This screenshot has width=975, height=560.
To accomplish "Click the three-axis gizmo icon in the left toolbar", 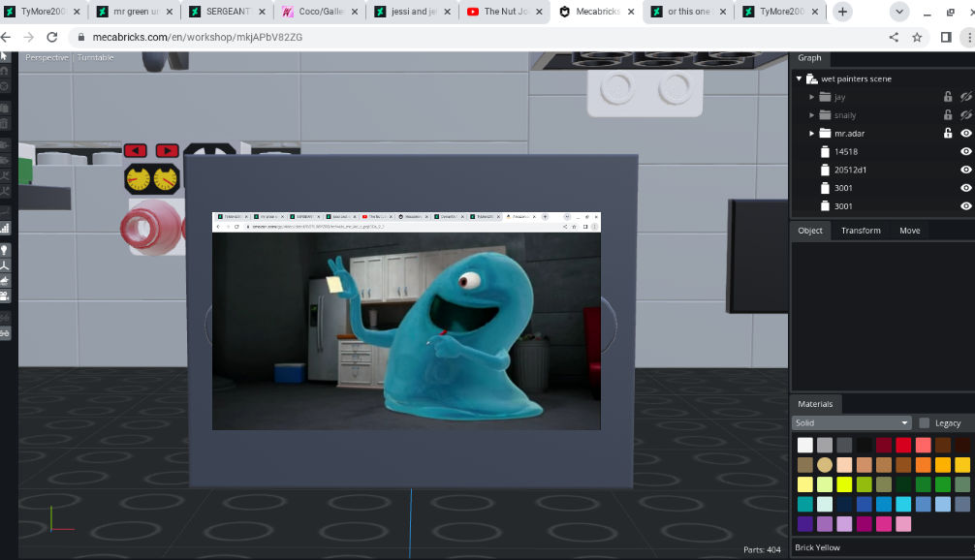I will [x=4, y=265].
